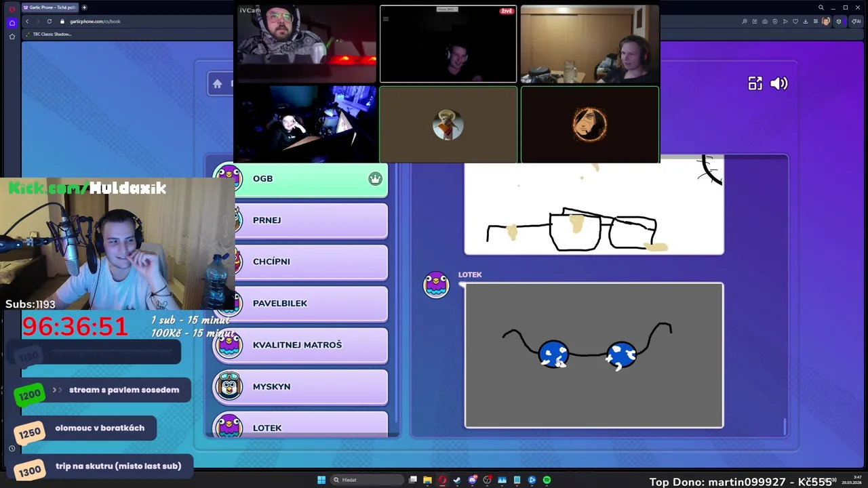Image resolution: width=868 pixels, height=488 pixels.
Task: Reload the garticphone page
Action: click(x=49, y=21)
